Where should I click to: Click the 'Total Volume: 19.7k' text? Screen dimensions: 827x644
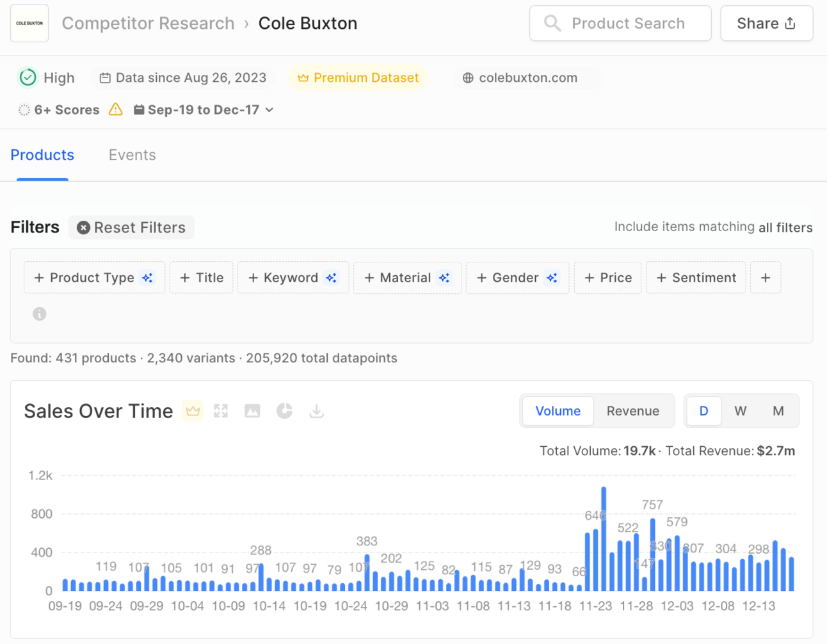click(598, 451)
